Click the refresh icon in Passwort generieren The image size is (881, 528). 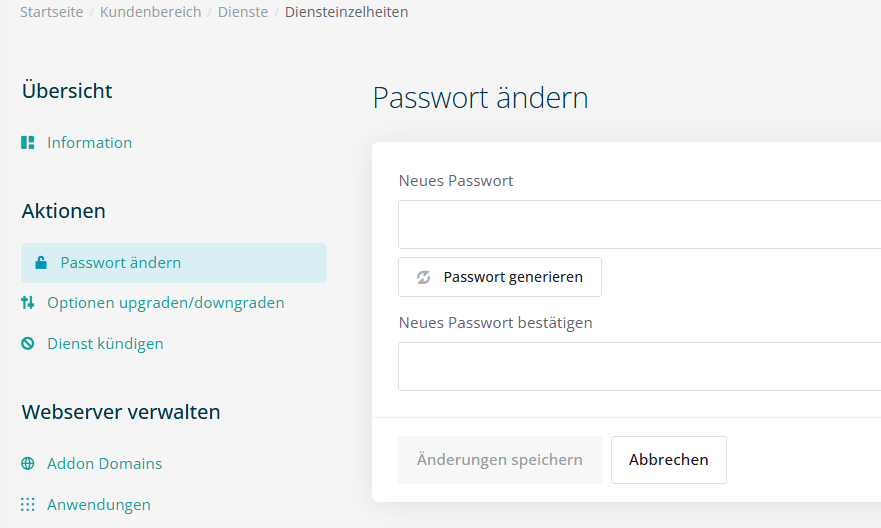[423, 277]
